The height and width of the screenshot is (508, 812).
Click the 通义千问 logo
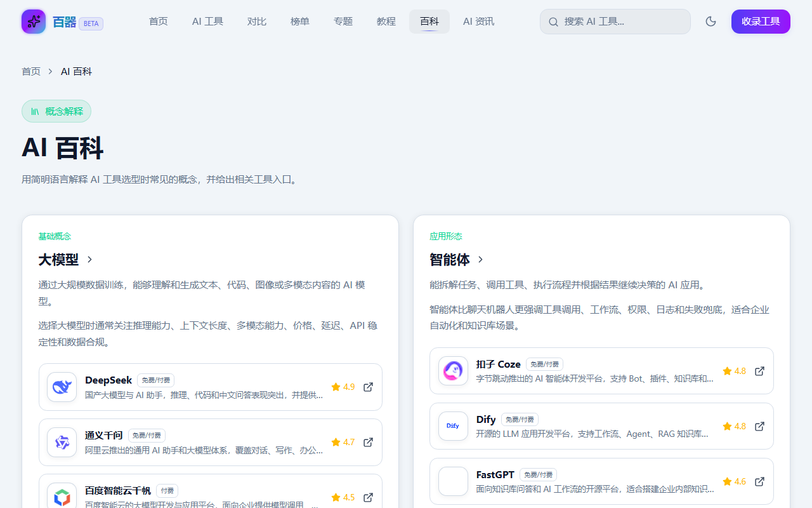[x=62, y=442]
